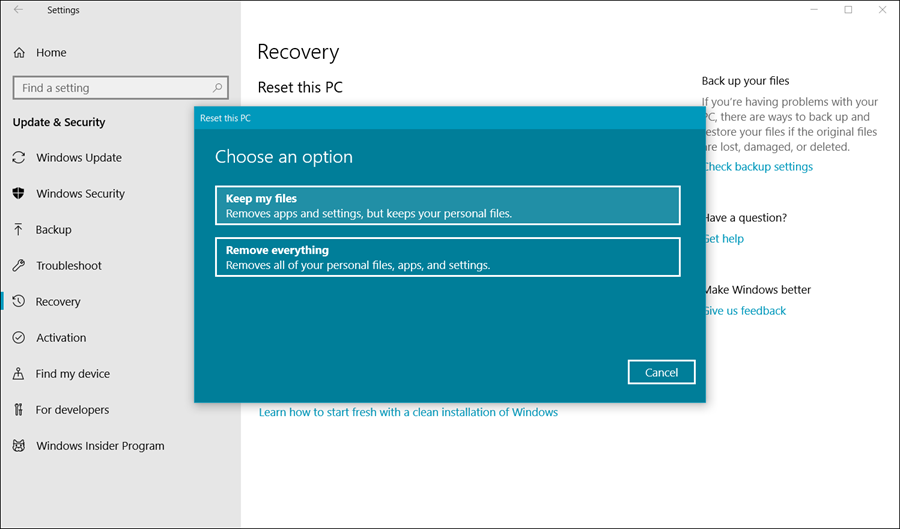Focus the Find a setting search box
The image size is (900, 529).
[x=121, y=88]
